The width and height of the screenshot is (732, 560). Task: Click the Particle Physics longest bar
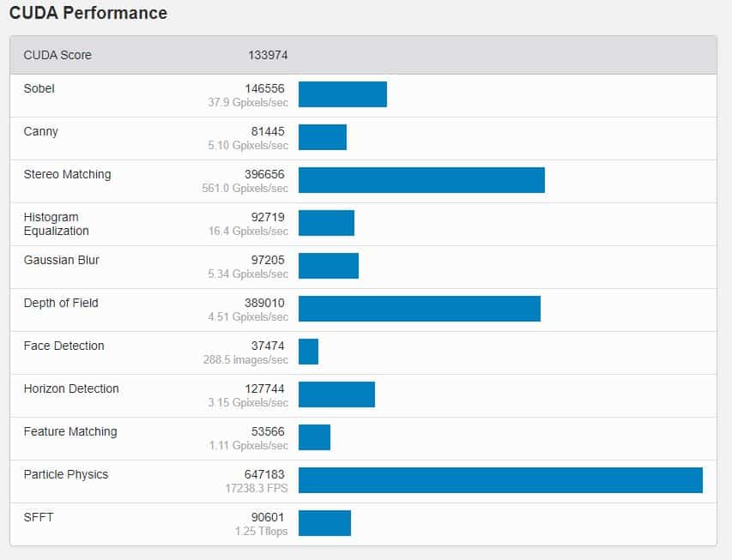coord(500,480)
